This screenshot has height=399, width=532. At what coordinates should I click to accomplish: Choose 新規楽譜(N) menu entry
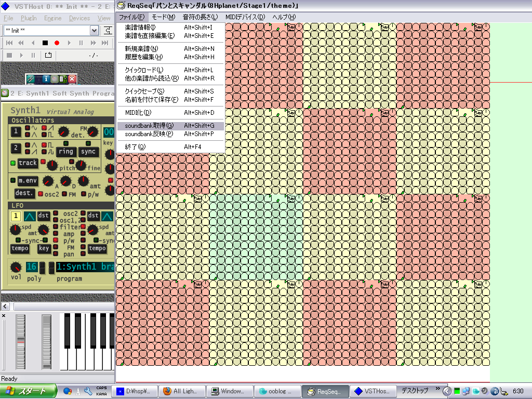pos(170,48)
